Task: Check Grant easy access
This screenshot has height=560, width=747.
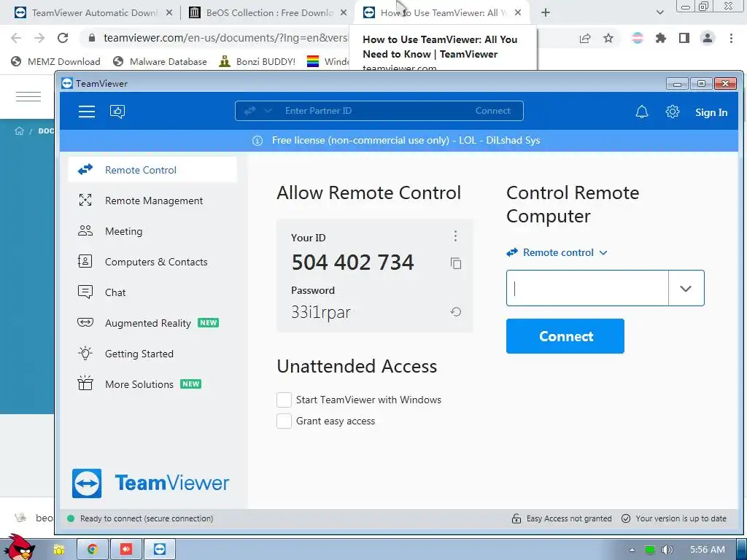Action: (284, 421)
